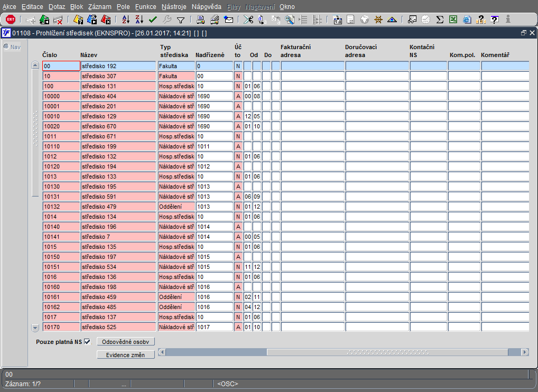Click the red cancel-query folder icon
Screen dimensions: 538x392
coord(106,20)
